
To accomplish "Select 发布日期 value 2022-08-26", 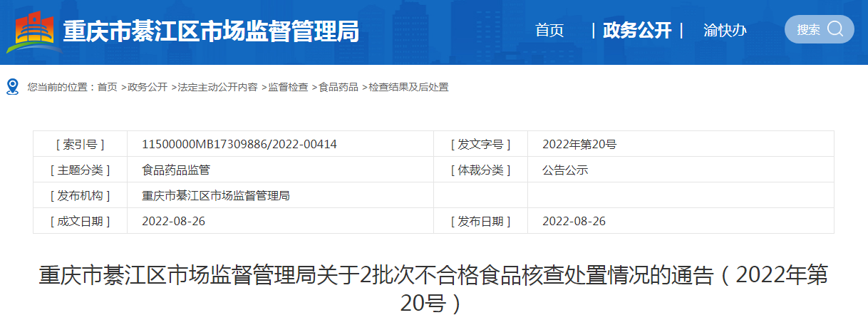I will [574, 221].
